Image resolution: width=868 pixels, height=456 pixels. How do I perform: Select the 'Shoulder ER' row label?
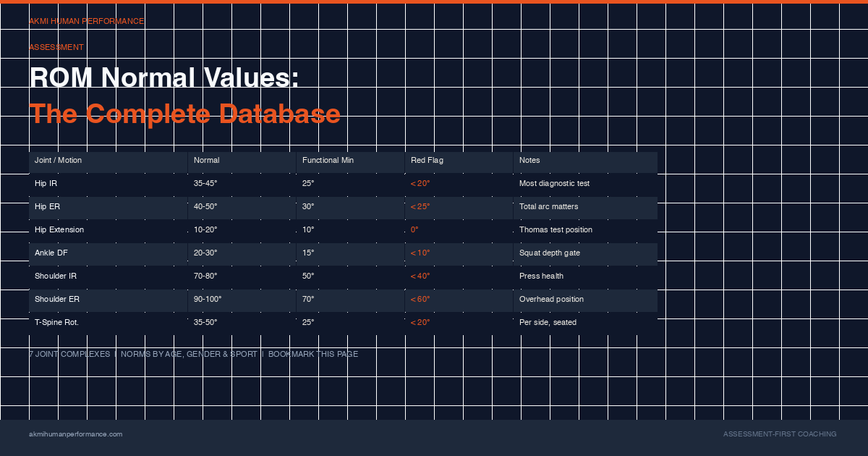click(56, 300)
